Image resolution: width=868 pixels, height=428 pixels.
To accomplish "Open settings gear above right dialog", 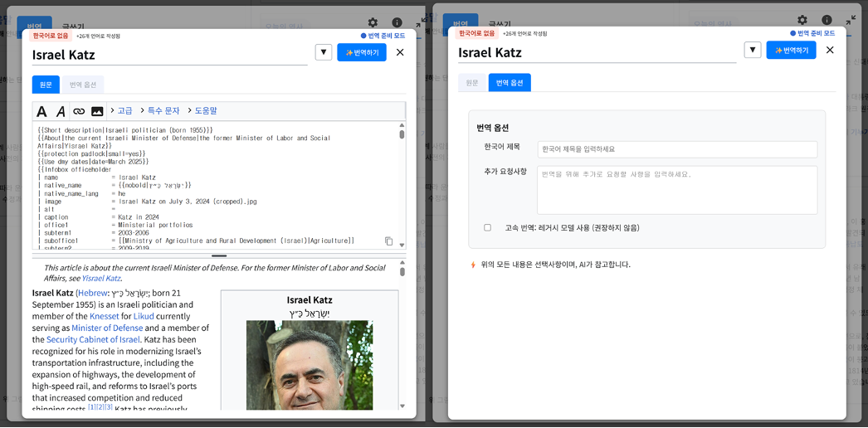I will [x=802, y=20].
